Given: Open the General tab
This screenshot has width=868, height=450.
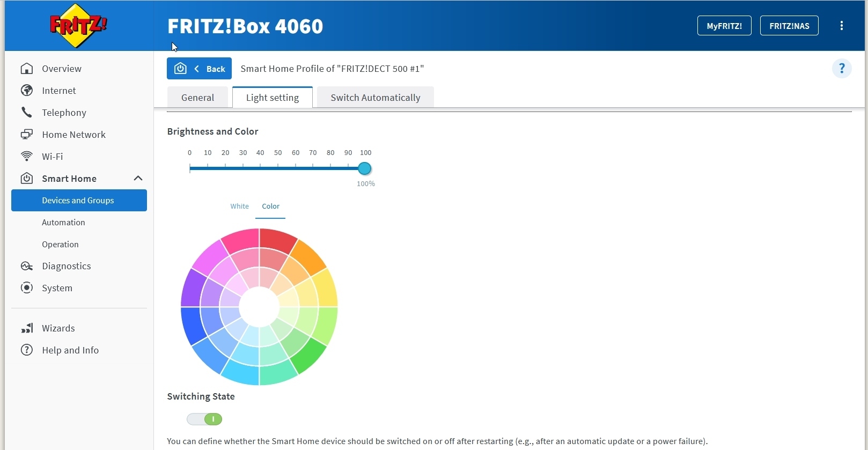Looking at the screenshot, I should (x=197, y=98).
